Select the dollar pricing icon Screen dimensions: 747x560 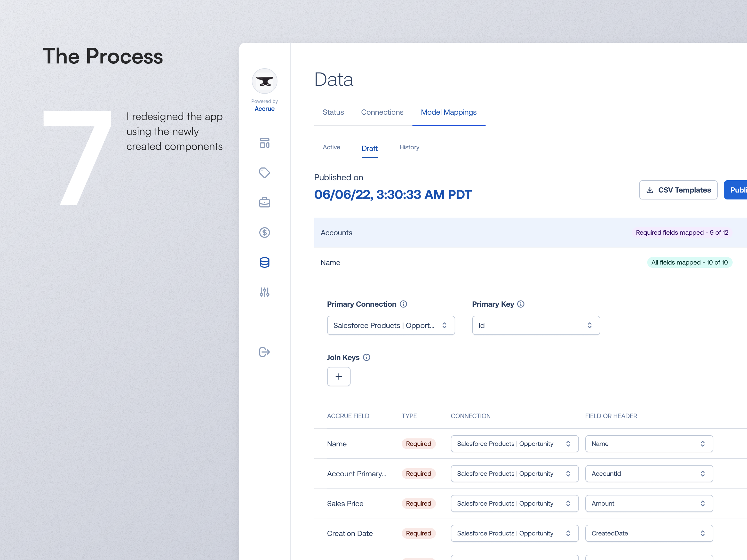[x=265, y=232]
